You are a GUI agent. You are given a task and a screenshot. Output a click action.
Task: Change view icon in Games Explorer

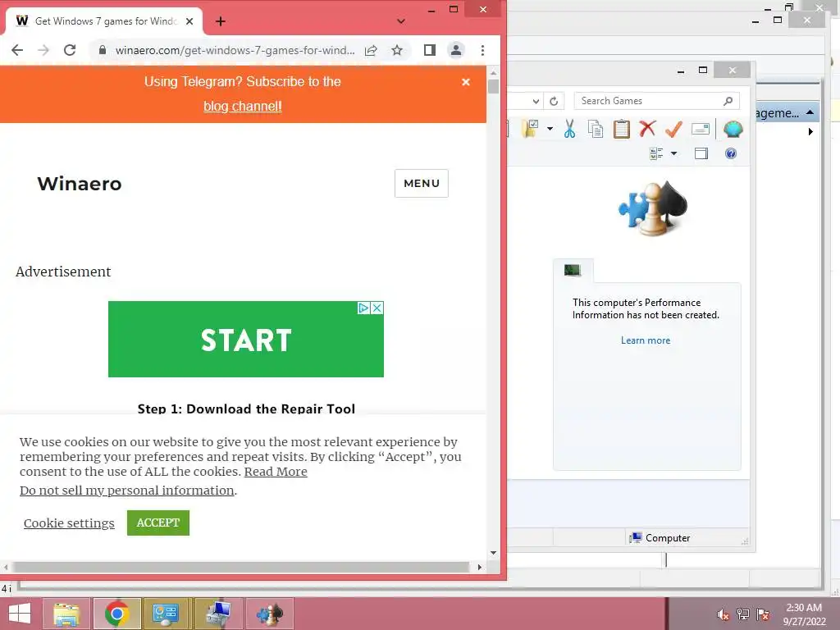click(x=656, y=153)
